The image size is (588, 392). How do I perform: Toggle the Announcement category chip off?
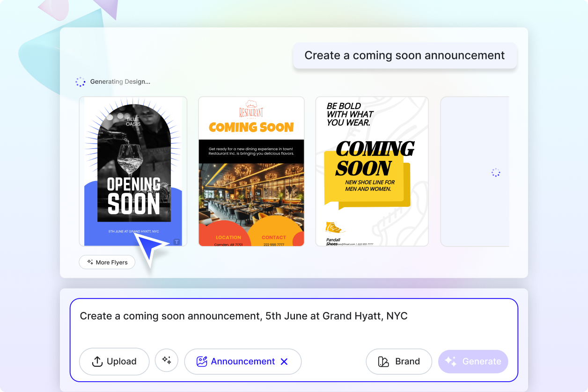[243, 361]
